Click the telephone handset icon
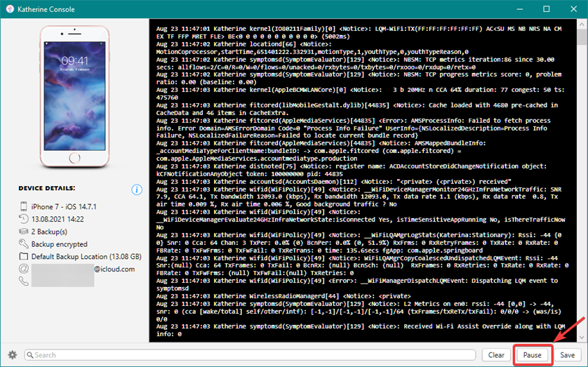The image size is (588, 367). tap(24, 281)
